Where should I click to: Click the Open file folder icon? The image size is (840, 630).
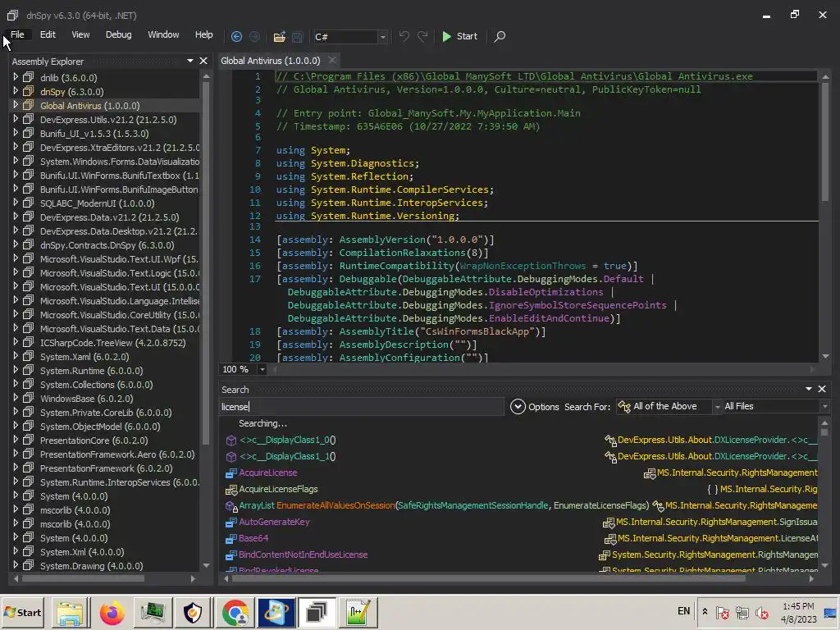279,36
